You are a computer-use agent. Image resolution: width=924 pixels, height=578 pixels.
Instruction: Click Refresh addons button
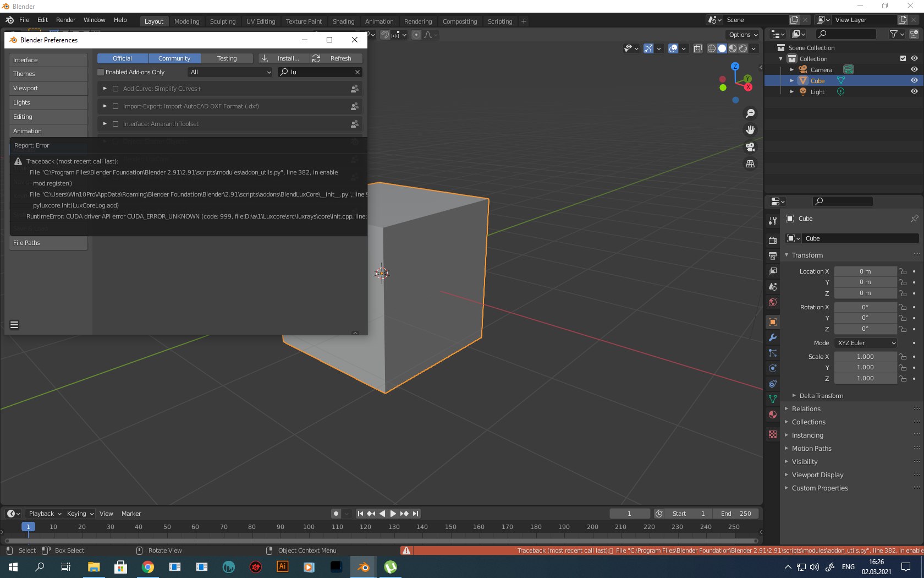tap(336, 58)
